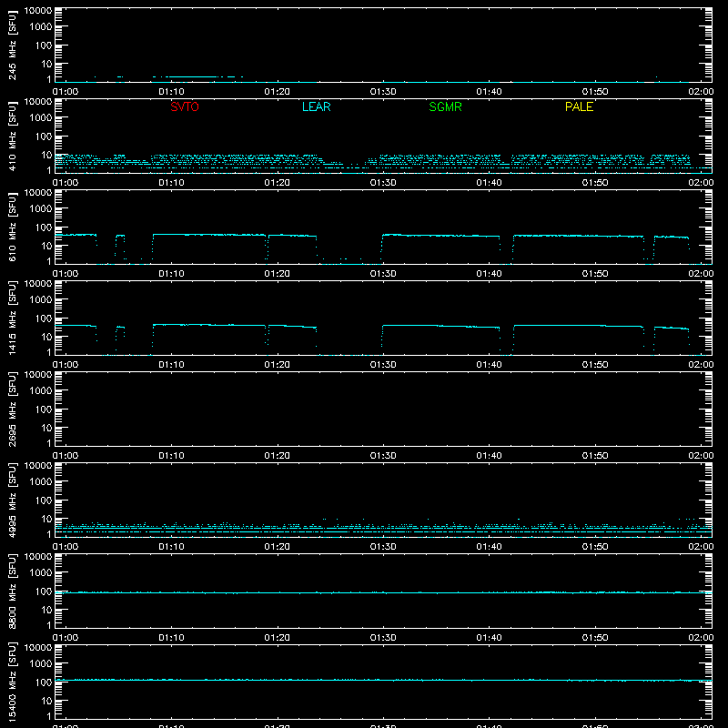Click the yellow PALE station label
Screen dimensions: 728x728
coord(579,106)
